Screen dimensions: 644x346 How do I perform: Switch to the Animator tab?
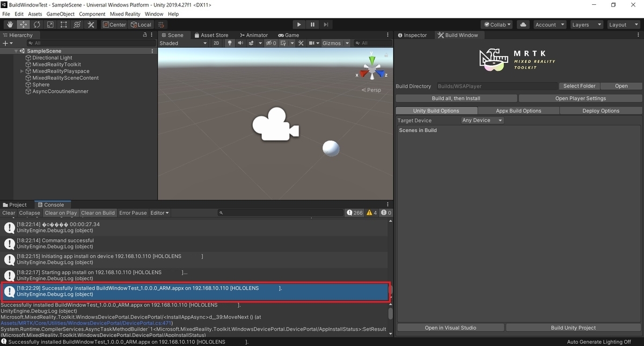coord(253,35)
